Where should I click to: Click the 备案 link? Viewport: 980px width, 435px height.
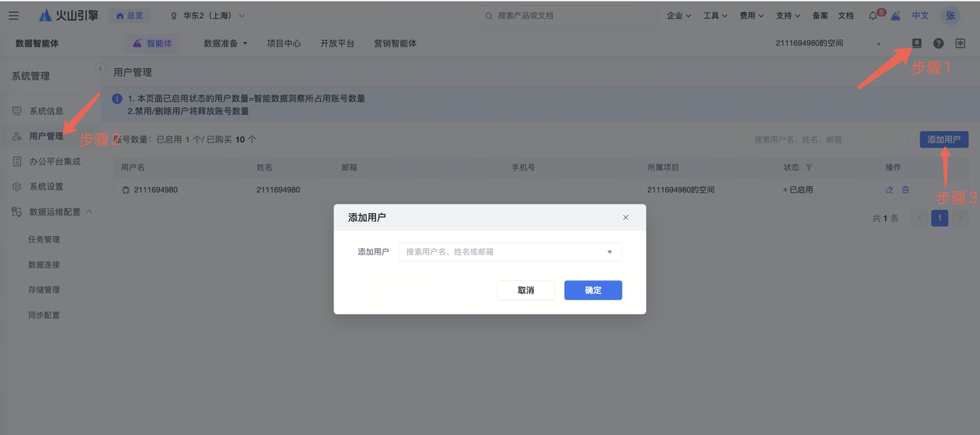pos(820,15)
